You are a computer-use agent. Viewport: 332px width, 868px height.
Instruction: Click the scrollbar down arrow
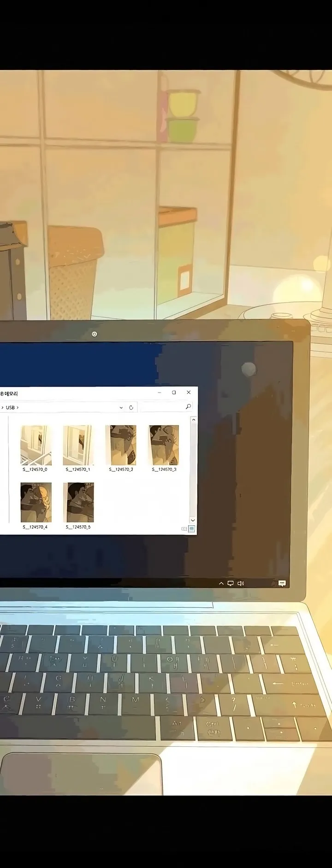193,520
